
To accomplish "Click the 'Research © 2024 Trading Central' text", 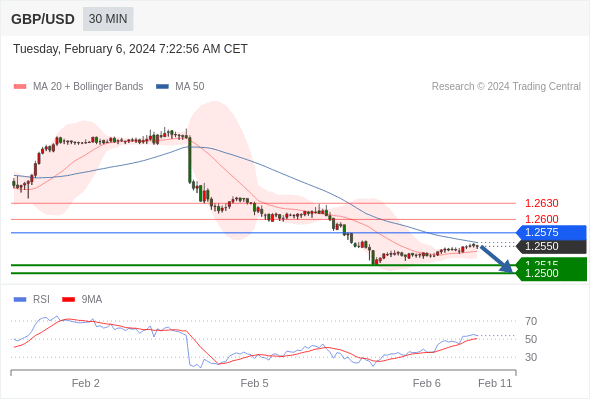I will pos(506,87).
